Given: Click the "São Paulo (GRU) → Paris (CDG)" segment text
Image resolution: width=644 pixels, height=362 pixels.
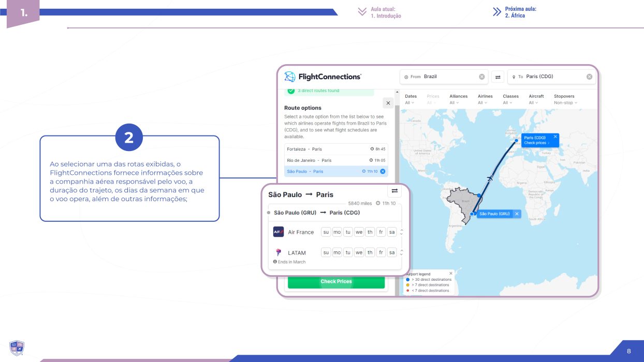Looking at the screenshot, I should (317, 213).
